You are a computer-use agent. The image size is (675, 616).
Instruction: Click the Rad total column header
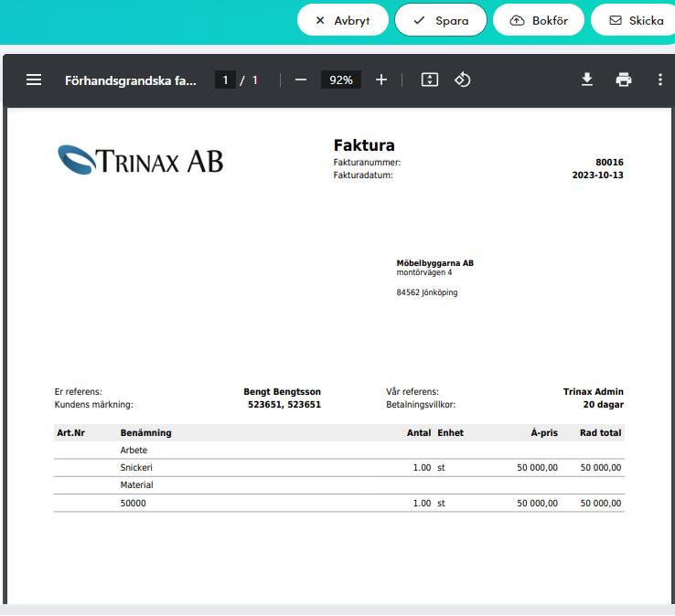click(x=600, y=433)
